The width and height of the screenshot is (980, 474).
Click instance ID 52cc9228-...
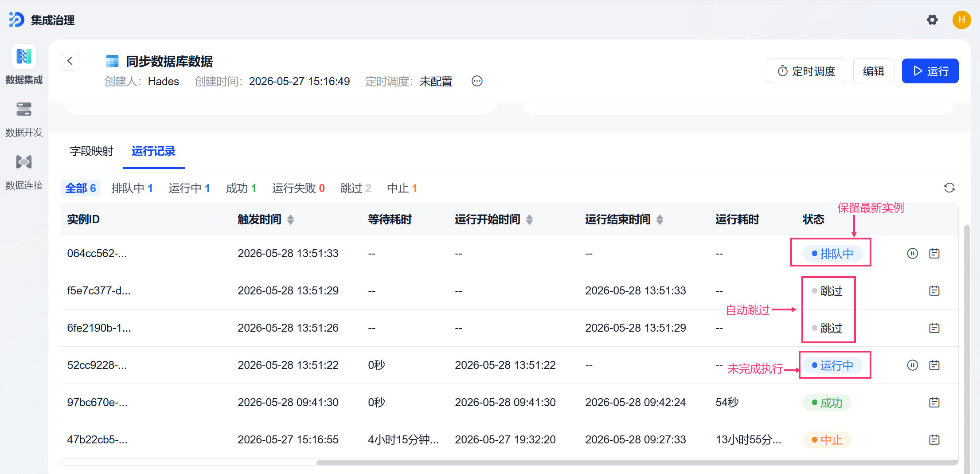tap(97, 365)
